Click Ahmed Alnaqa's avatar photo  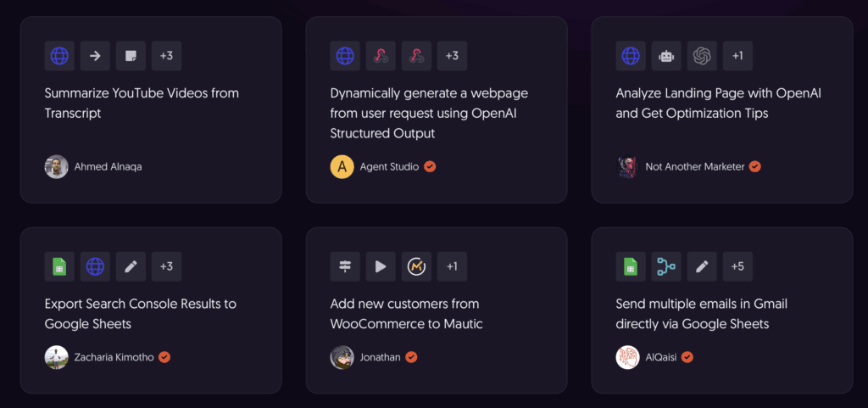point(57,166)
